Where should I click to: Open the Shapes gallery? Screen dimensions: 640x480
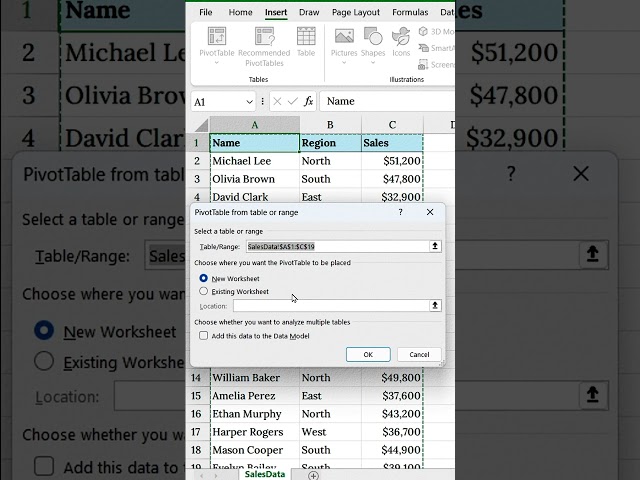click(x=373, y=42)
